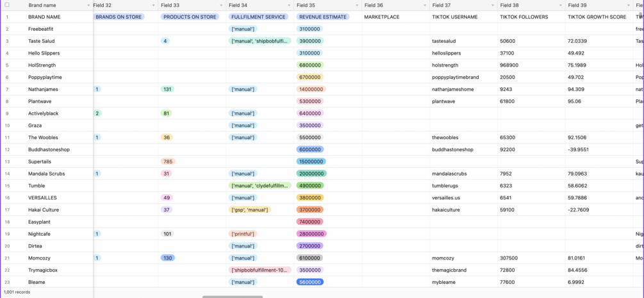
Task: Click the TIKTOK FOLLOWERS cell
Action: pos(531,17)
